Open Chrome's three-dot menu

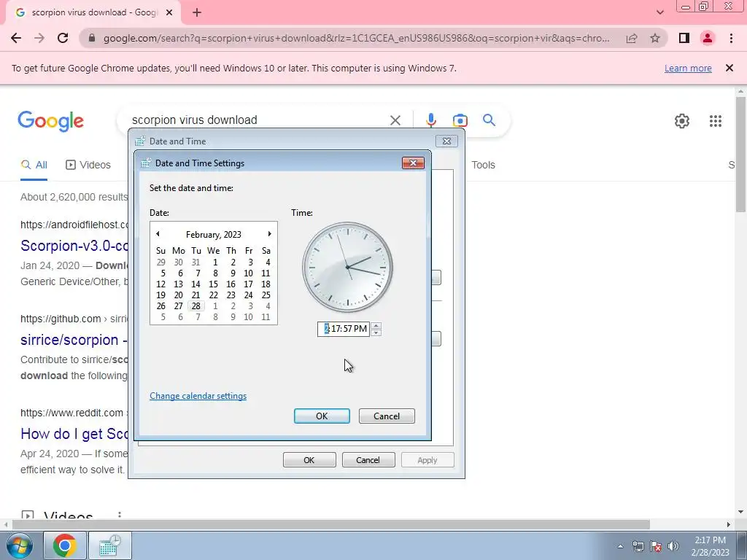pyautogui.click(x=731, y=38)
